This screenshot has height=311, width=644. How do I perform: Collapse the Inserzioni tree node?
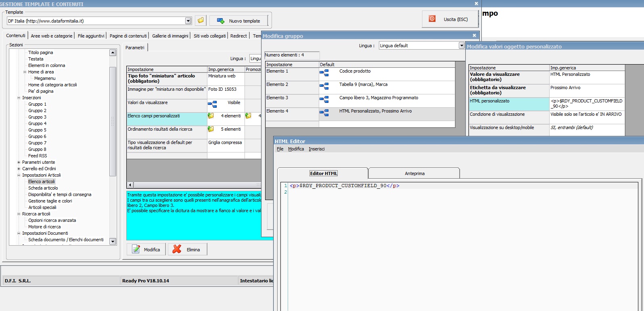coord(19,98)
